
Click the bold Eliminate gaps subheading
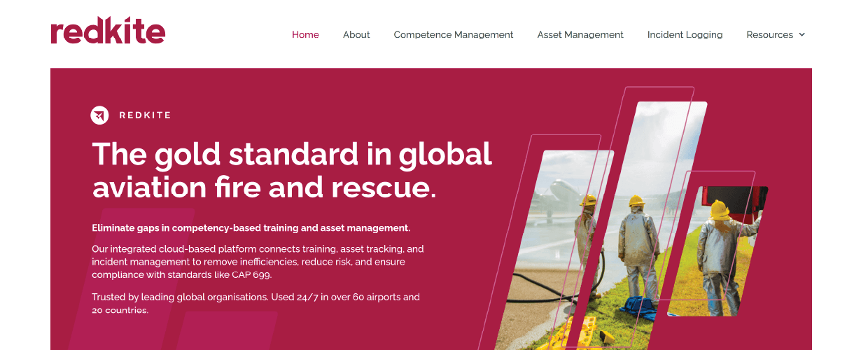[251, 228]
